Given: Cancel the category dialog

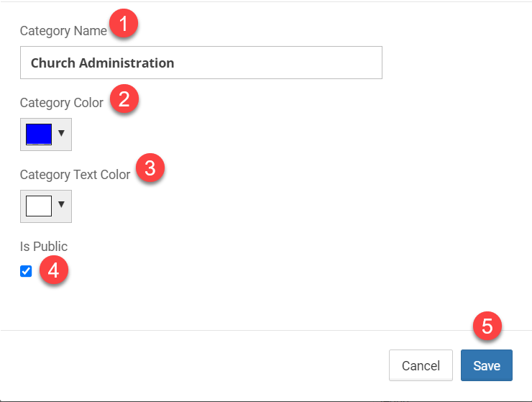Looking at the screenshot, I should 421,365.
